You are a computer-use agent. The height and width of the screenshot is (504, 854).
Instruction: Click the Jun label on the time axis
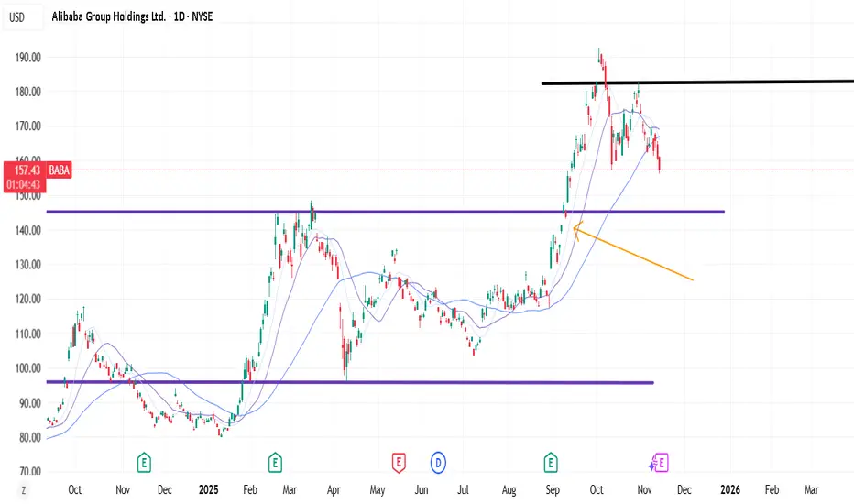coord(422,490)
